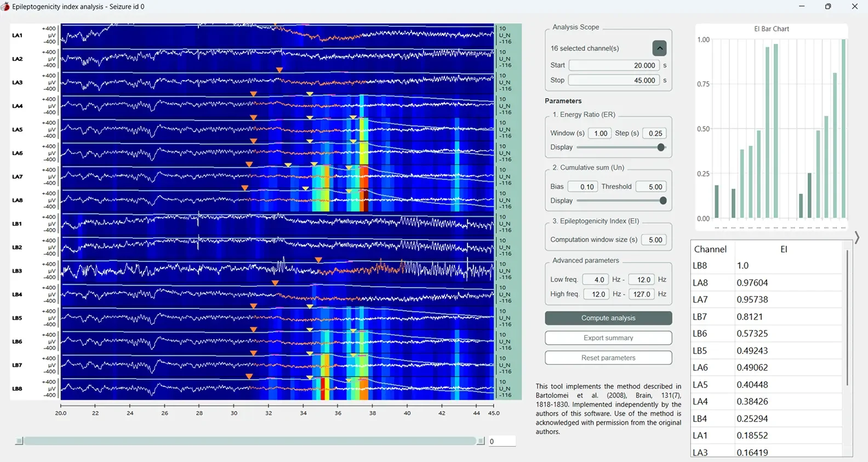
Task: Adjust the Cumulative sum Display slider
Action: 663,201
